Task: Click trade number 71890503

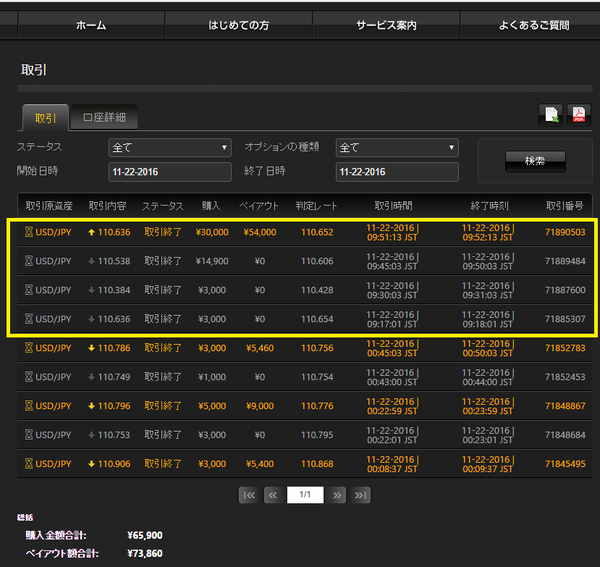Action: pyautogui.click(x=565, y=232)
